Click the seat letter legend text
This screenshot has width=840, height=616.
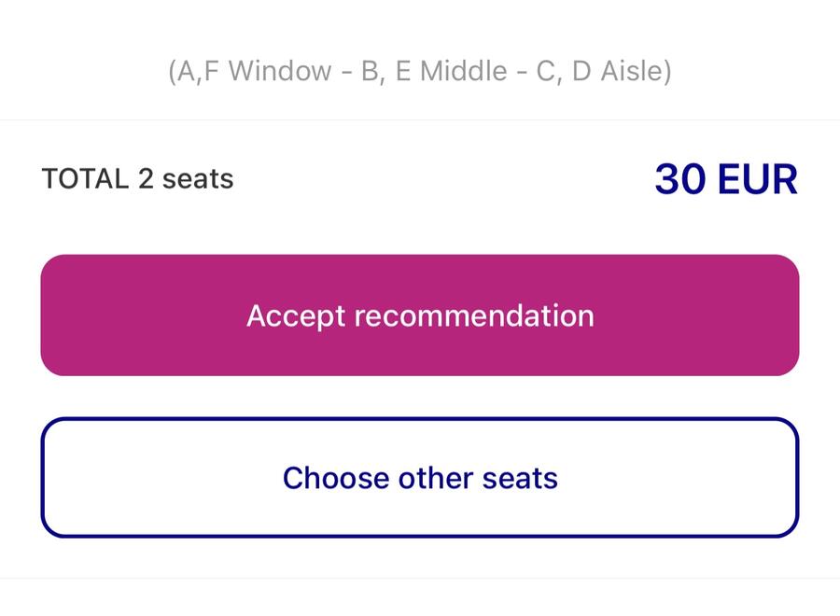tap(419, 71)
